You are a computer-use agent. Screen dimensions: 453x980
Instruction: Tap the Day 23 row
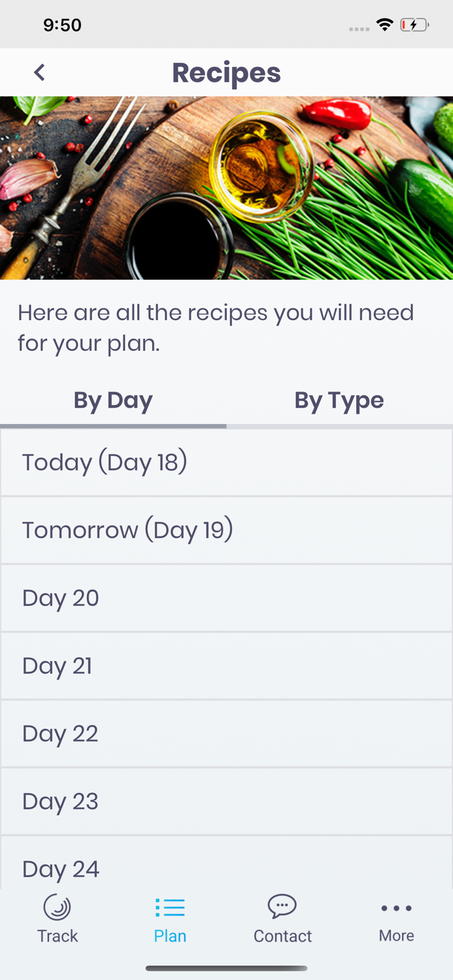coord(226,801)
